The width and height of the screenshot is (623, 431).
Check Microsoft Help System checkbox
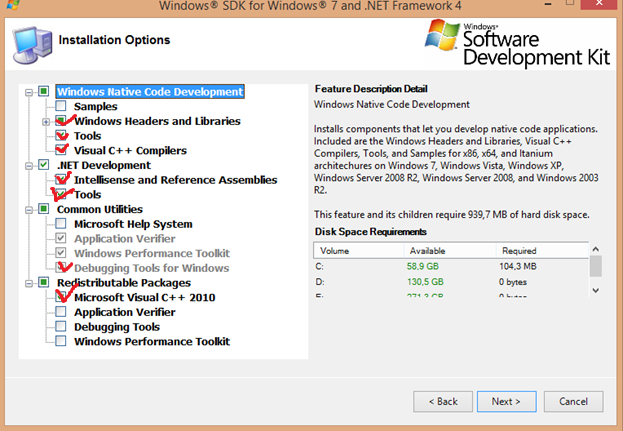coord(61,224)
